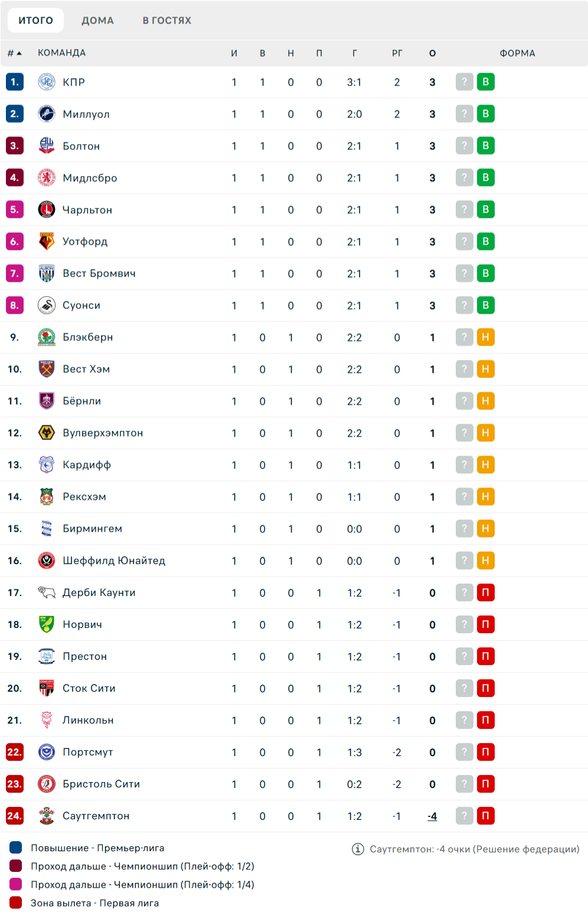Select the ИТОГО tab
This screenshot has height=918, width=588.
(x=36, y=20)
